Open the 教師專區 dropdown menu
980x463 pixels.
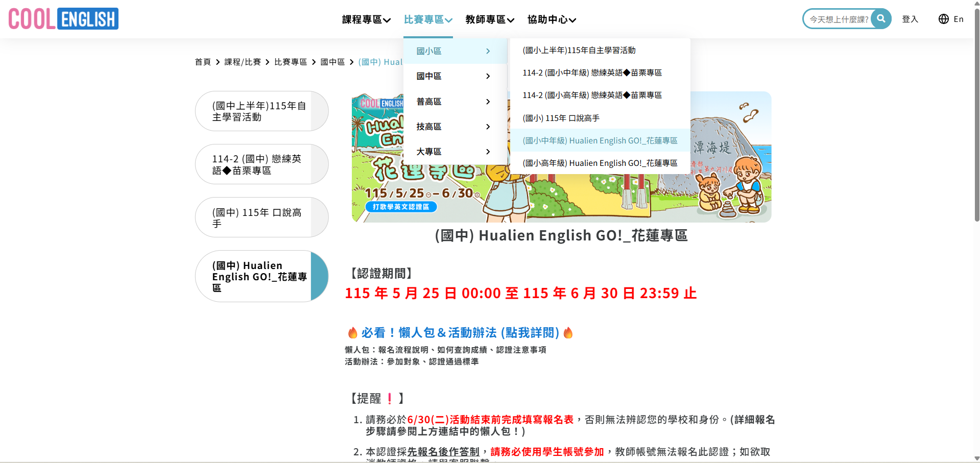[490, 19]
